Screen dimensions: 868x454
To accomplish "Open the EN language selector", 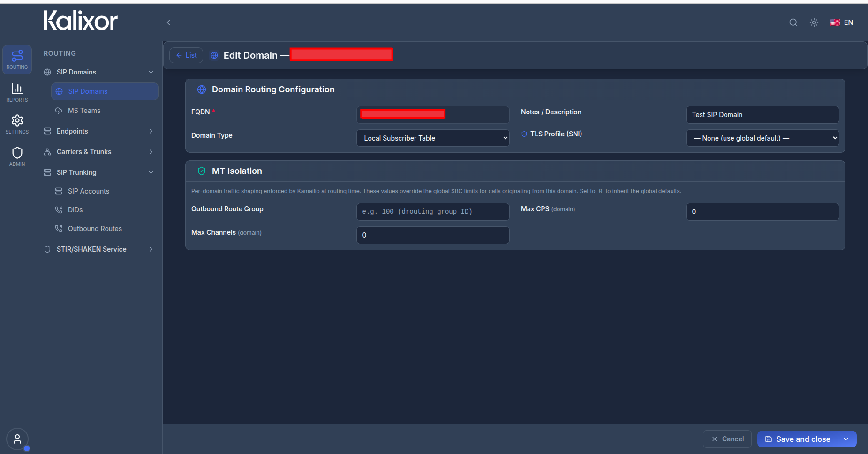I will click(x=842, y=22).
